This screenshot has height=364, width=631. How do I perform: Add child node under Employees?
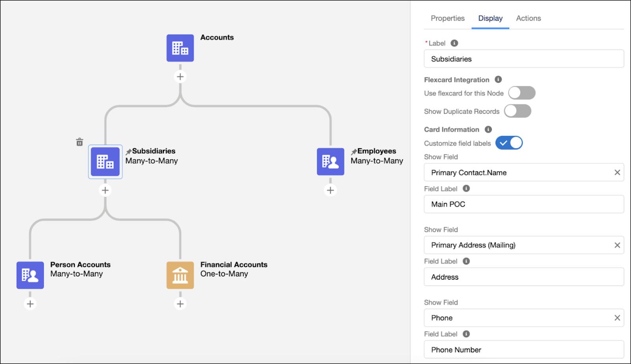click(330, 190)
